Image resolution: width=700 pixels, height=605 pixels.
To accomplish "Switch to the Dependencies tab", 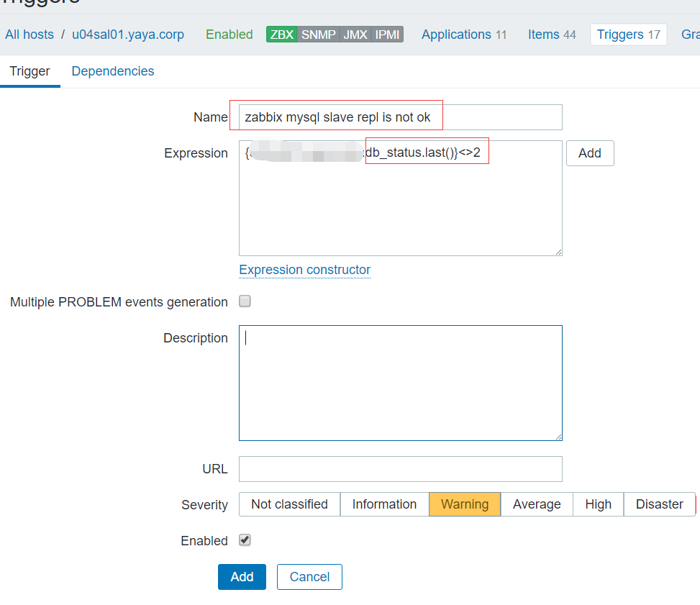I will coord(113,71).
